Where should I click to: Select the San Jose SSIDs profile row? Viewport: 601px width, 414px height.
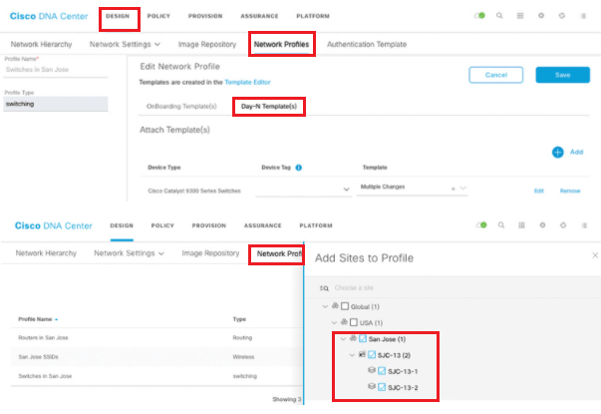[156, 357]
